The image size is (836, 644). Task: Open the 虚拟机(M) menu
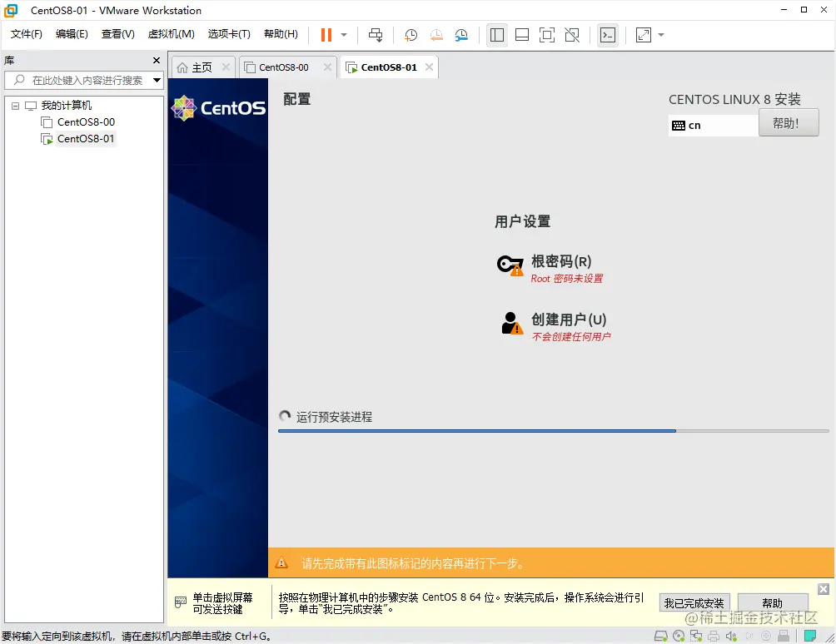click(x=171, y=34)
